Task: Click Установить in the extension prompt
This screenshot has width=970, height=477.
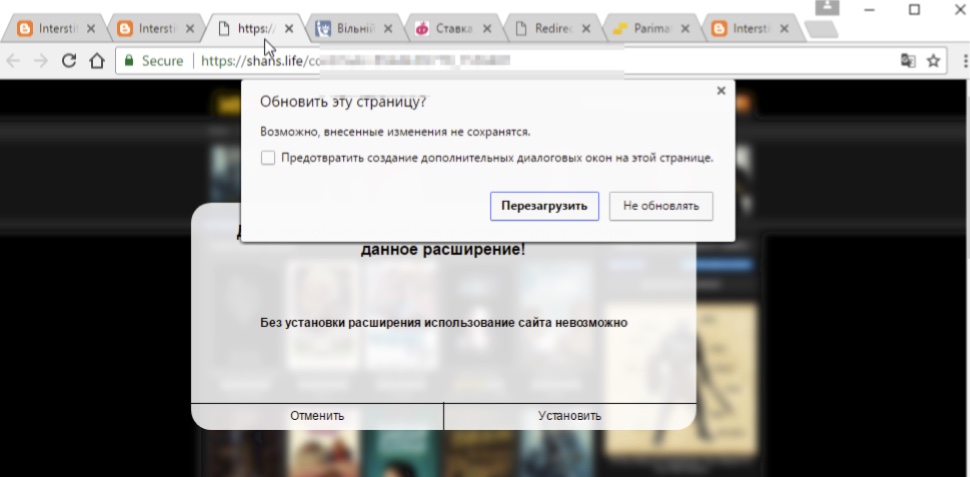Action: click(569, 416)
